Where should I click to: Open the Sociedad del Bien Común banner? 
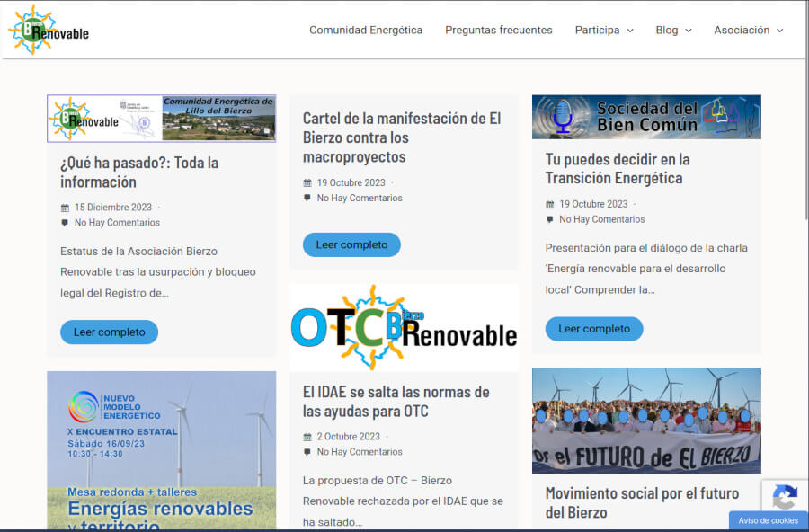(646, 117)
